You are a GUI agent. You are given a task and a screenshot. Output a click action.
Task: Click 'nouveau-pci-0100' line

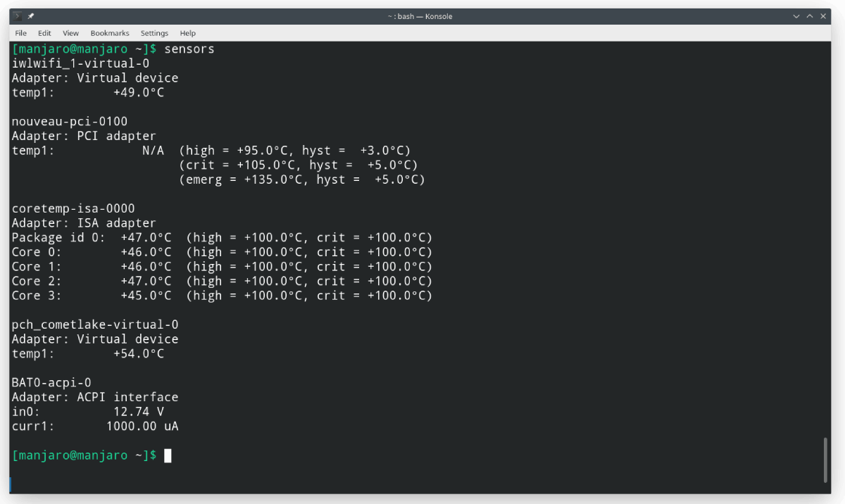point(70,121)
